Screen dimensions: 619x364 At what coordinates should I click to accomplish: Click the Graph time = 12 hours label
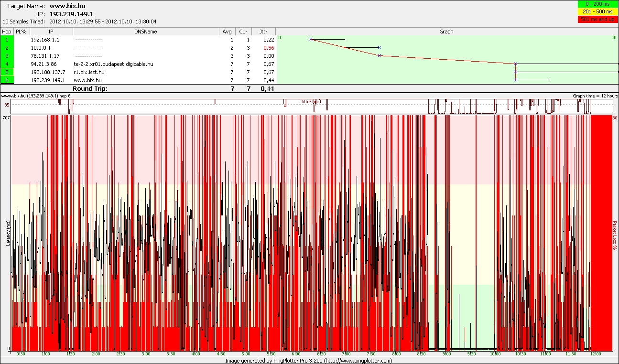595,96
